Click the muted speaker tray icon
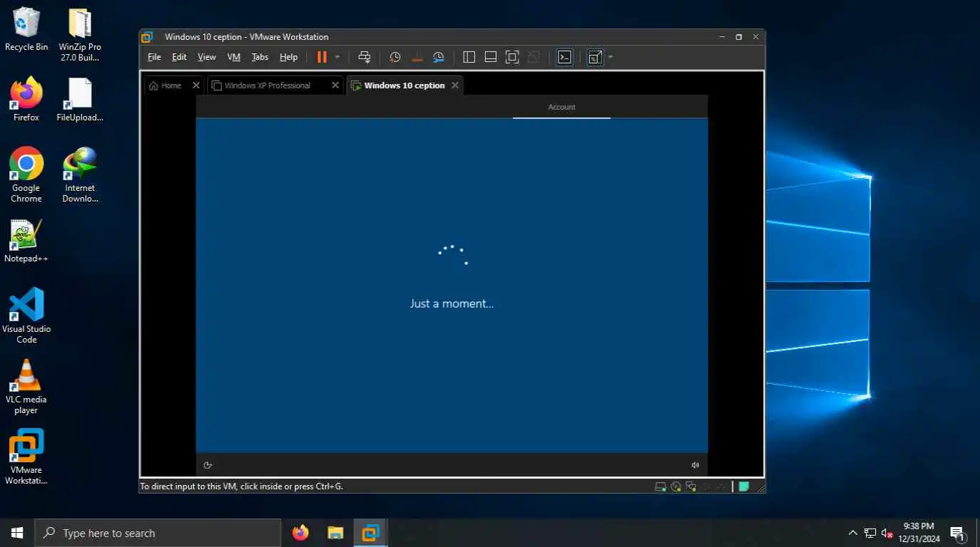 (887, 533)
